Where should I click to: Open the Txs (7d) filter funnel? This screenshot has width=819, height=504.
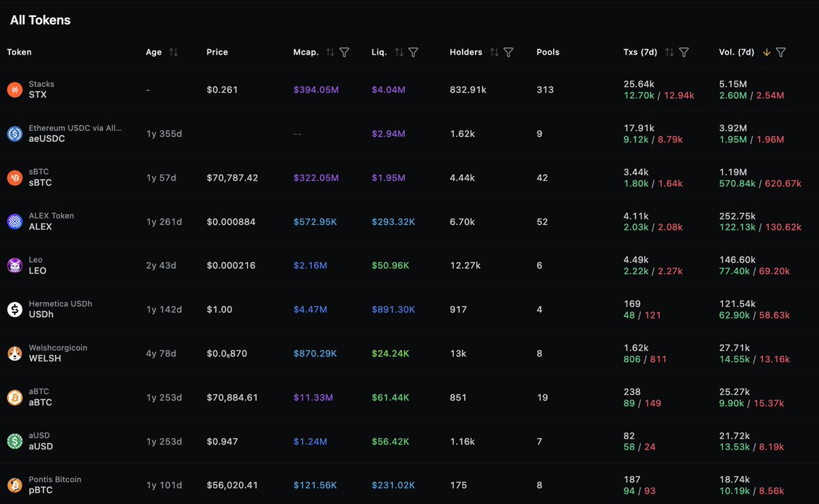click(x=684, y=52)
